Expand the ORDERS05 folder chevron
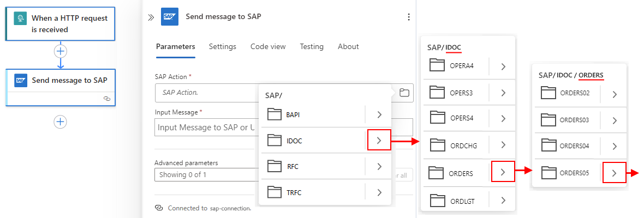644x218 pixels. [615, 173]
